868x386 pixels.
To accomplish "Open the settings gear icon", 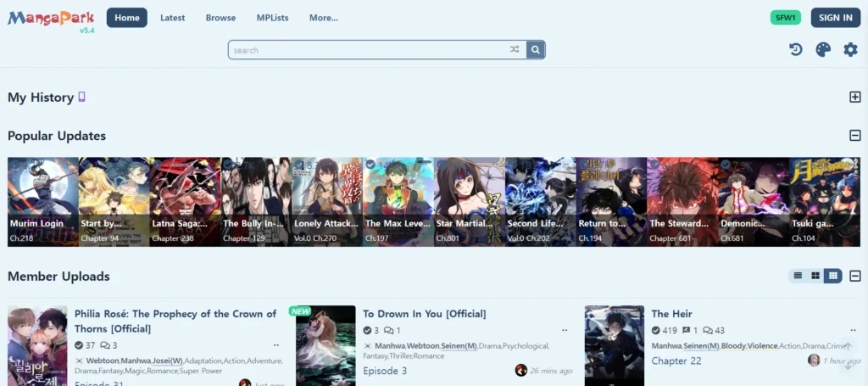I will [x=850, y=50].
